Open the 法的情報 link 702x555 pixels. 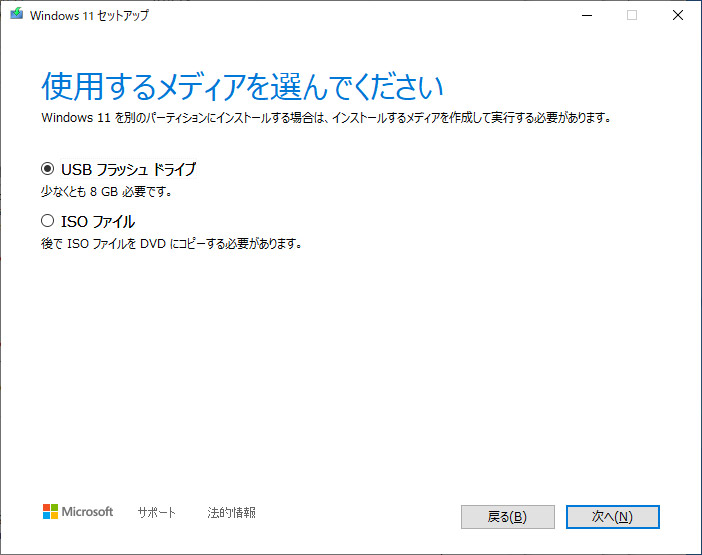[231, 513]
